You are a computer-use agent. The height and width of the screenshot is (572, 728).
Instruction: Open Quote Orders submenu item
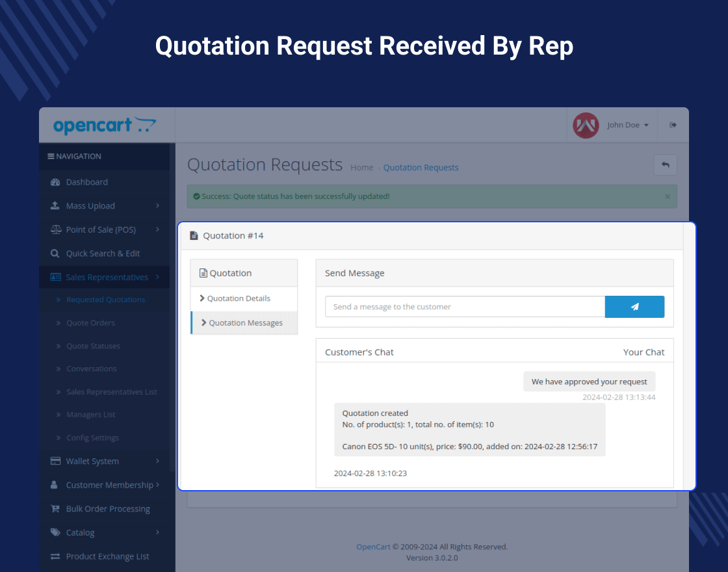click(90, 322)
